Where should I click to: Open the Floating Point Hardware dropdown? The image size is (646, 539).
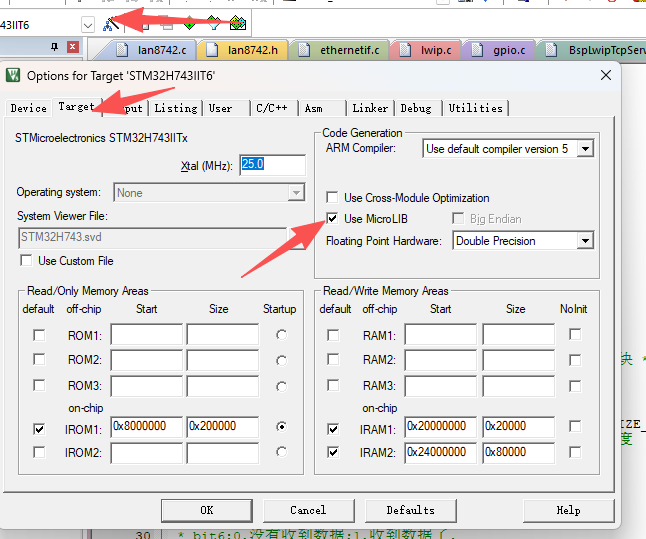(585, 241)
